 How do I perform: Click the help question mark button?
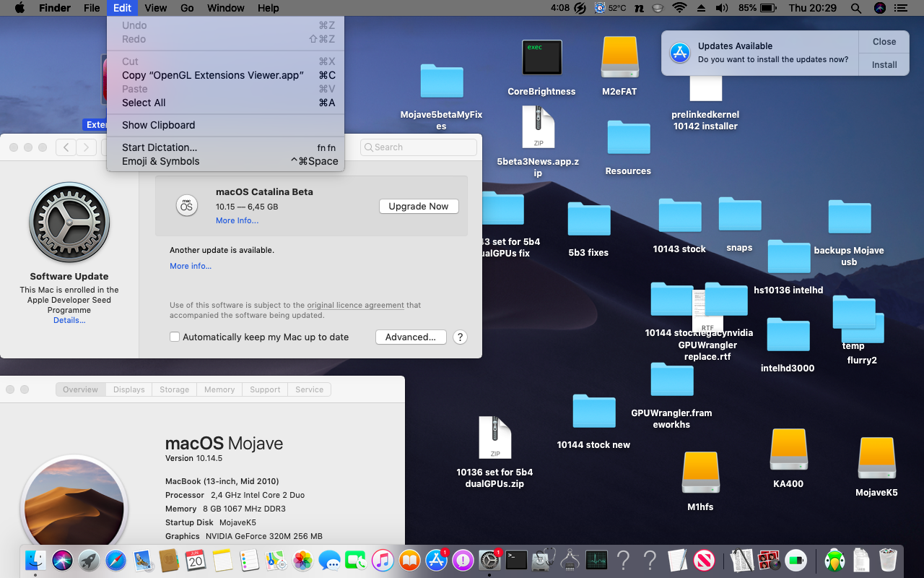460,337
